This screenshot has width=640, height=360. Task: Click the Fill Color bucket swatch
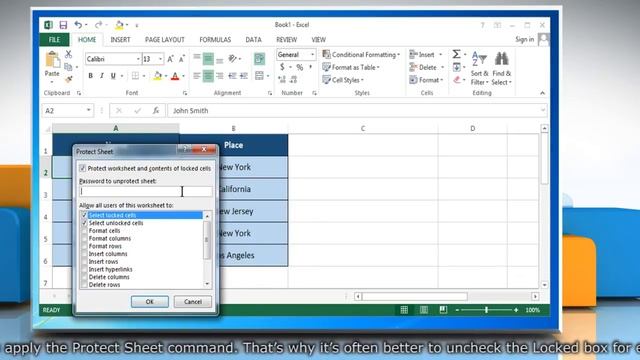coord(158,76)
